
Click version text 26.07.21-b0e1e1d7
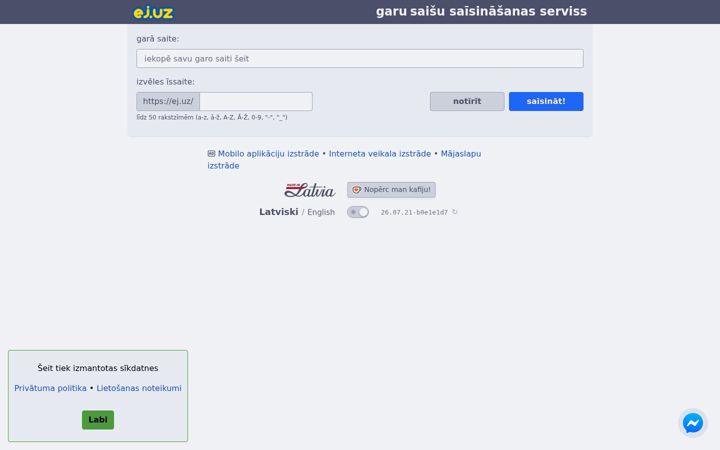click(414, 212)
